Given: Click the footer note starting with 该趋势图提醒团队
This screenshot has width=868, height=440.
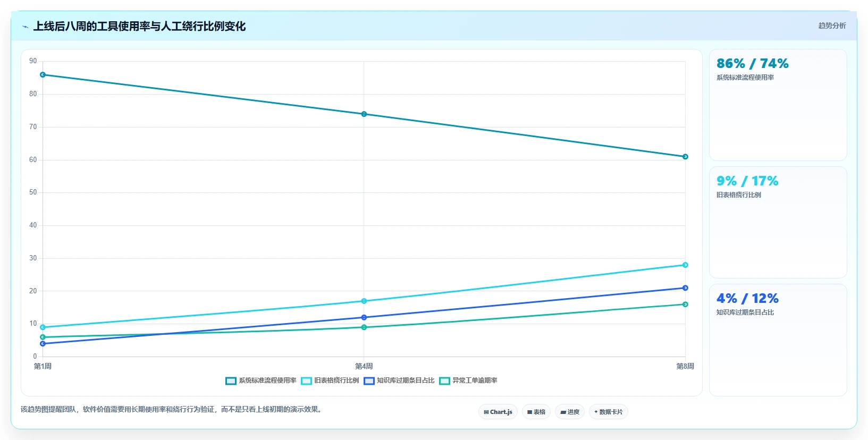Looking at the screenshot, I should point(172,409).
